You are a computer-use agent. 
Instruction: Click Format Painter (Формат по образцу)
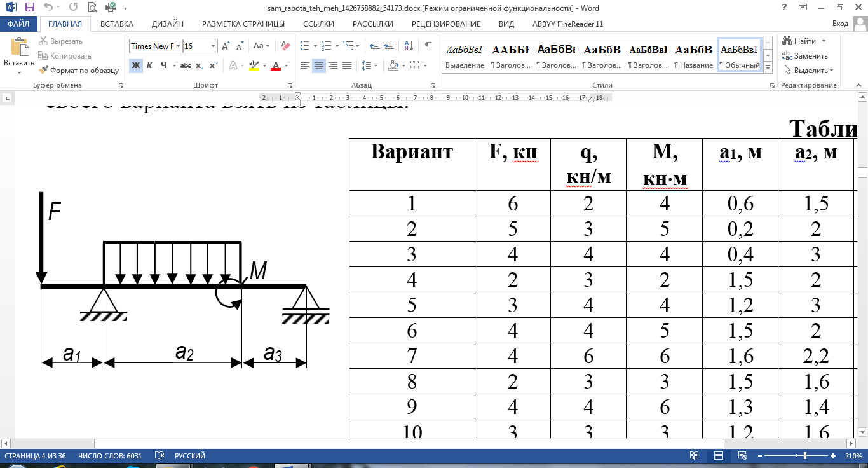click(79, 71)
